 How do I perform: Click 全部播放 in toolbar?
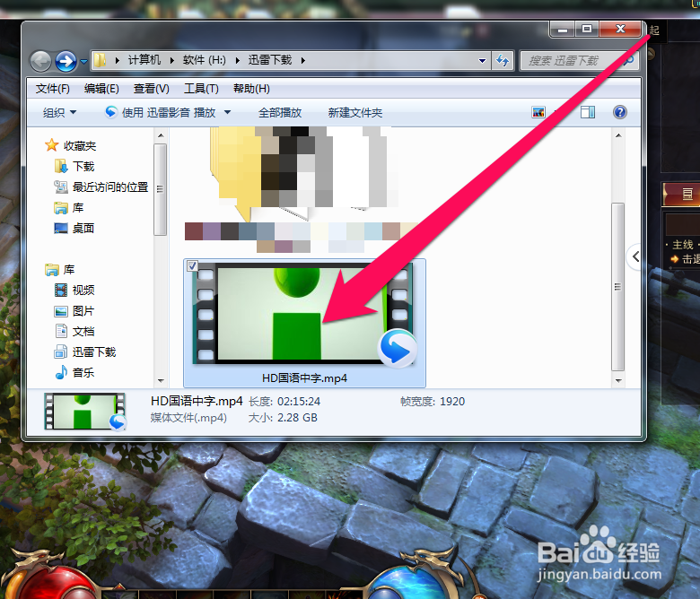click(280, 112)
